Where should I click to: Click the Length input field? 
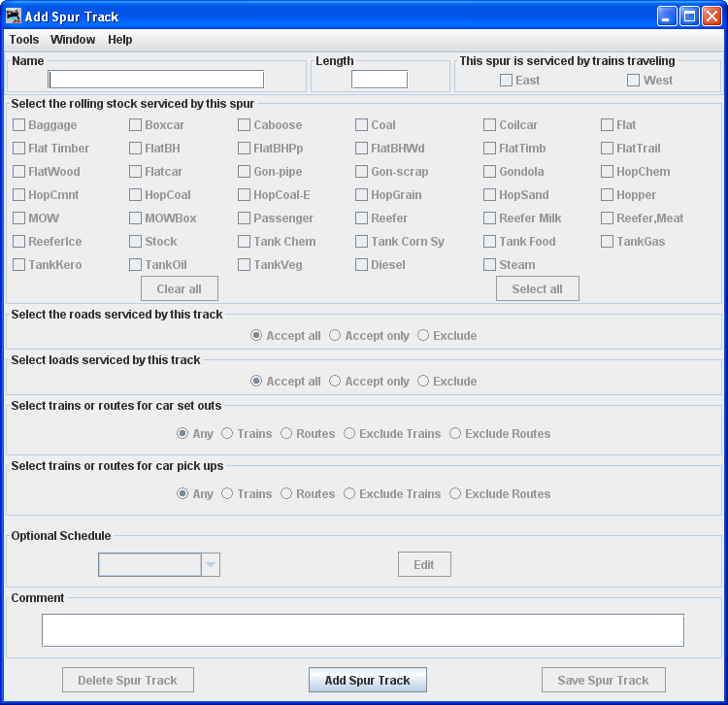tap(379, 80)
